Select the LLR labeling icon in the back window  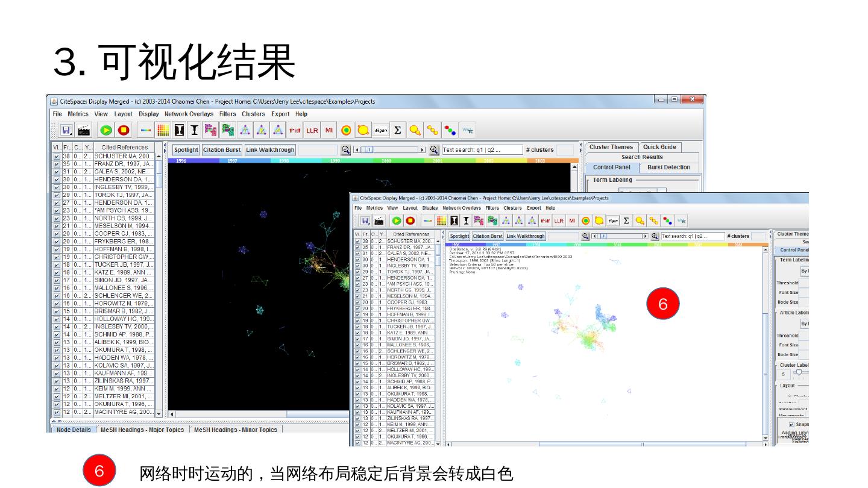click(x=312, y=130)
